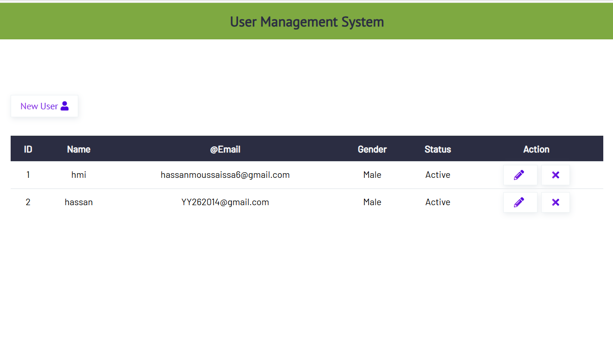Click the Gender column header
Viewport: 613px width, 364px height.
click(x=372, y=149)
